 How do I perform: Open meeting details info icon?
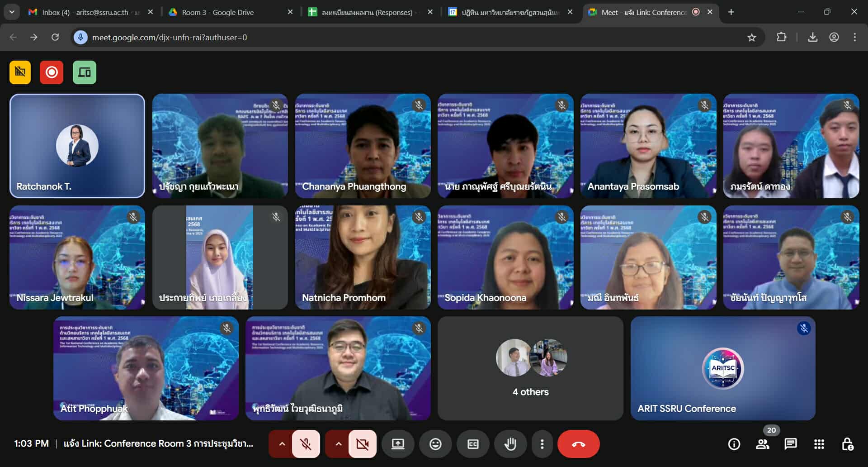(x=734, y=444)
